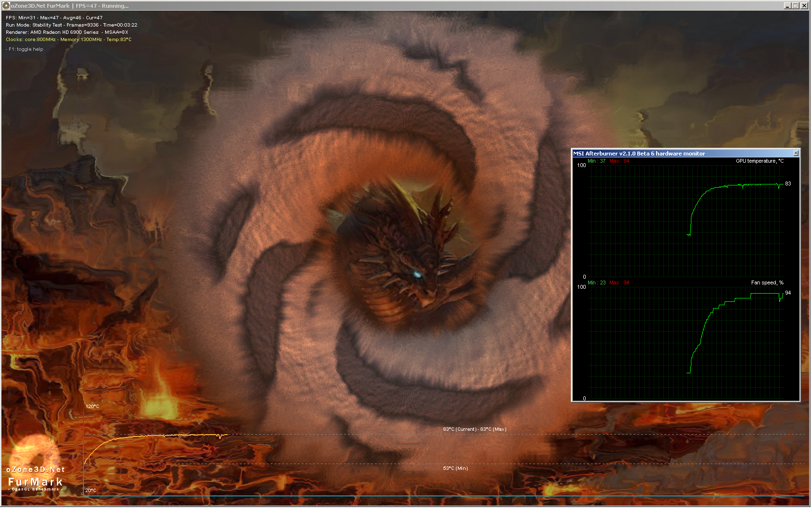Click the current temperature value 83 on graph

coord(788,184)
